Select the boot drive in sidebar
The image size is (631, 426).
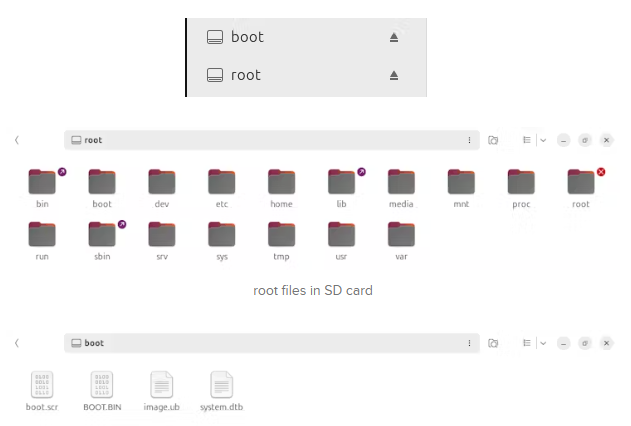[x=247, y=37]
